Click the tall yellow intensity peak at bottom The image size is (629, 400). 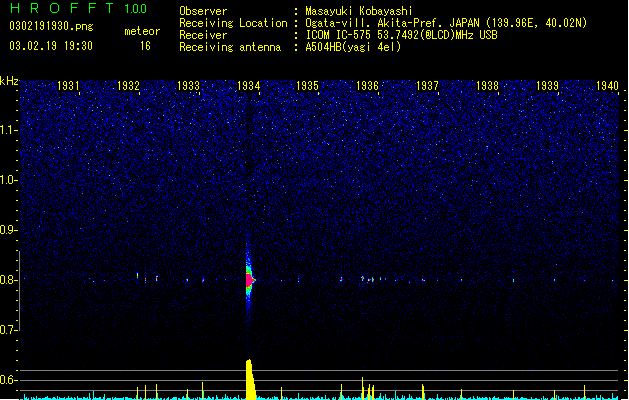click(x=250, y=379)
